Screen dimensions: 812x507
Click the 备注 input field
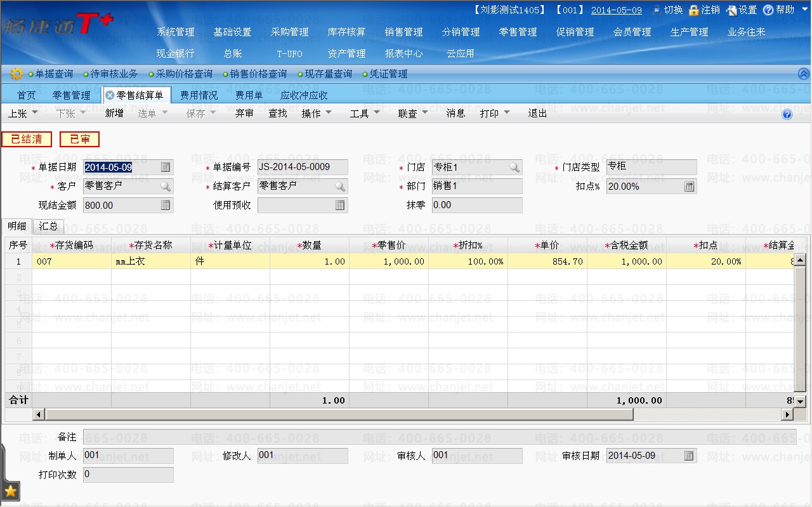click(x=439, y=437)
